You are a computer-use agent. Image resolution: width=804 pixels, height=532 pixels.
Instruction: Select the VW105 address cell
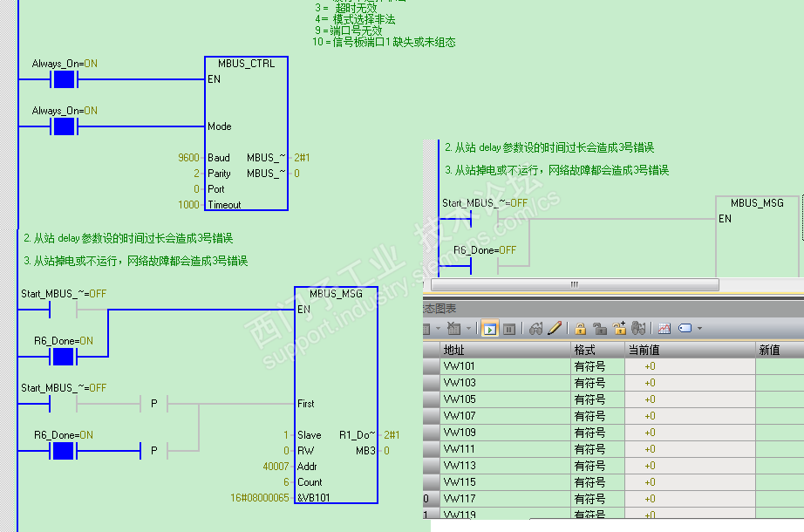point(505,399)
